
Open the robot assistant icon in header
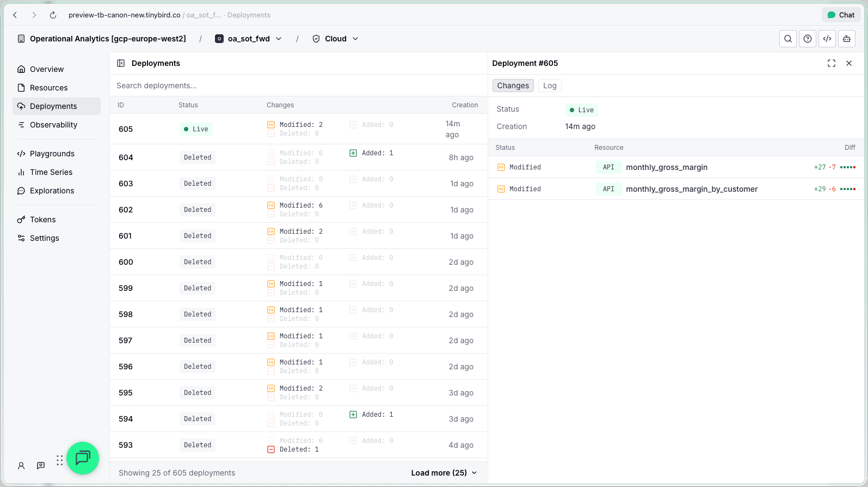pos(847,39)
